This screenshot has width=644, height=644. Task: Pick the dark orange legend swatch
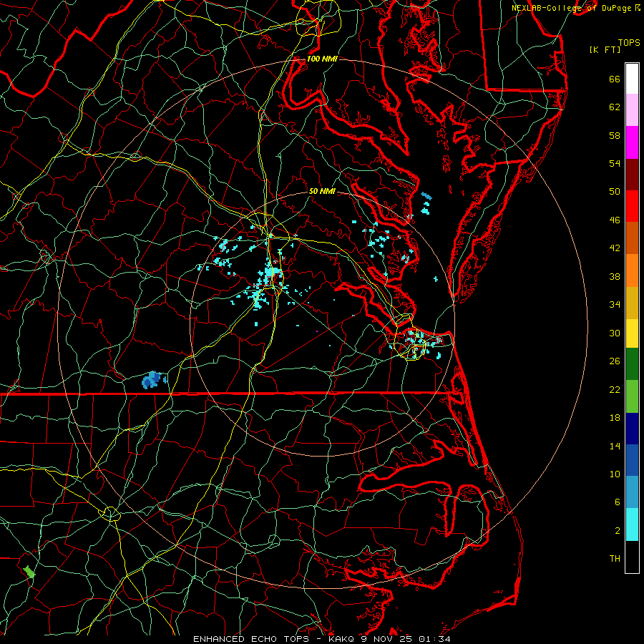(x=632, y=238)
